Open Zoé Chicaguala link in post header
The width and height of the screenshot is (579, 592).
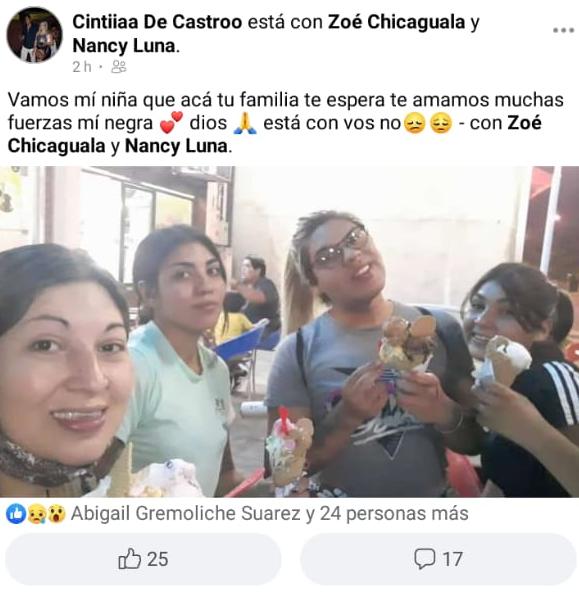coord(396,22)
